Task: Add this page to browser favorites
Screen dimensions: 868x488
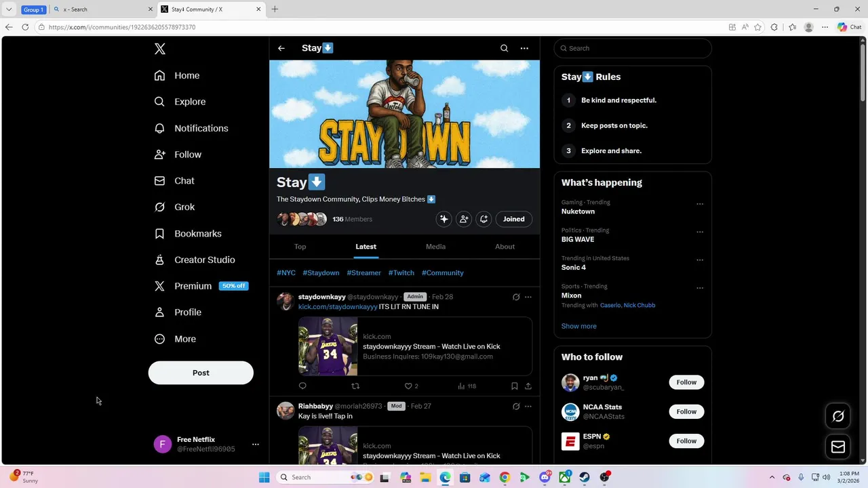Action: click(x=757, y=27)
